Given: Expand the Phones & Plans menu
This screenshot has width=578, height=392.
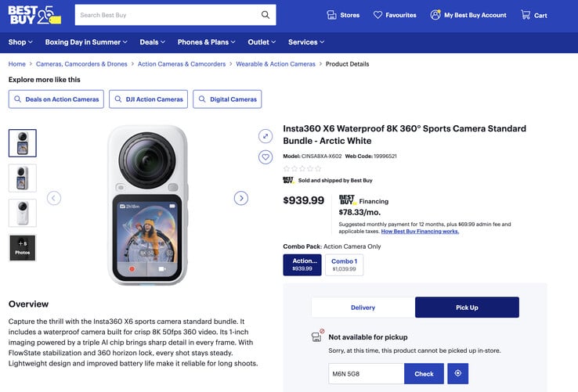Looking at the screenshot, I should 207,42.
